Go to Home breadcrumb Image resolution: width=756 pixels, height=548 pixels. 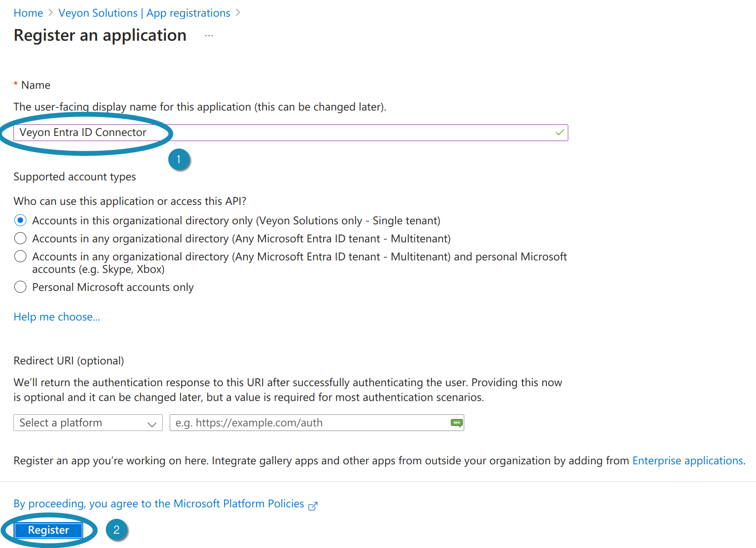(28, 13)
